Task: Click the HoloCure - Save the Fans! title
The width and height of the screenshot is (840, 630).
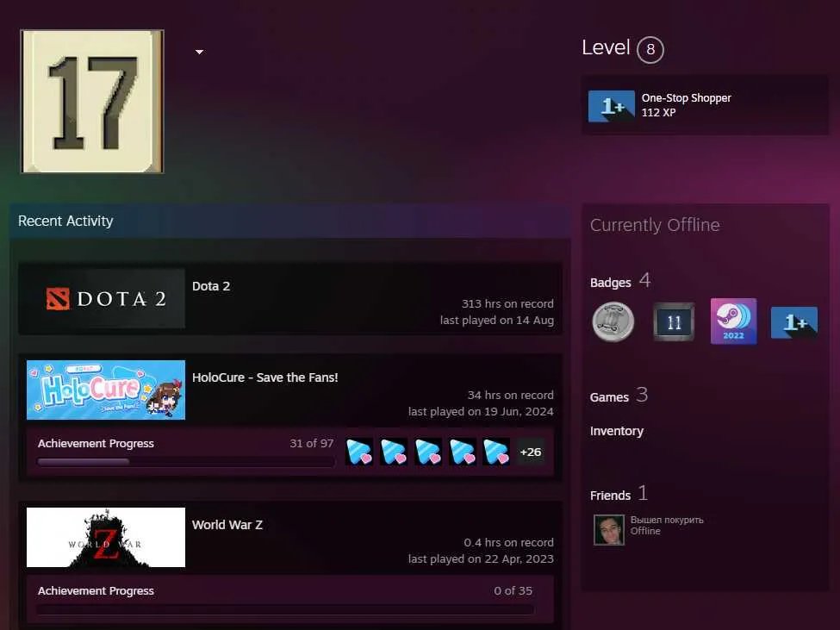Action: (x=265, y=377)
